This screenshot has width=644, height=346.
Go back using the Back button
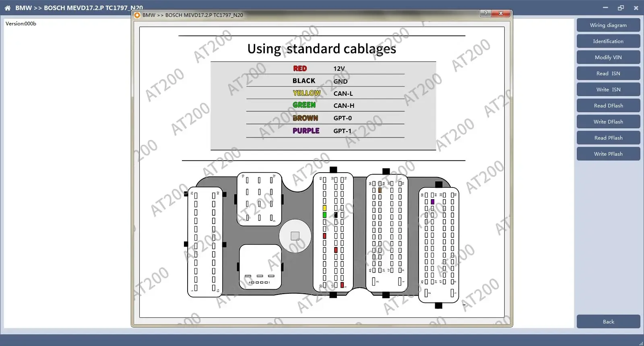pos(608,321)
